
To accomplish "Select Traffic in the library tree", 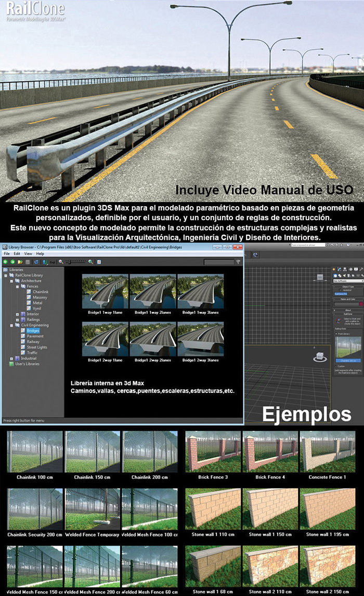I will pyautogui.click(x=32, y=353).
